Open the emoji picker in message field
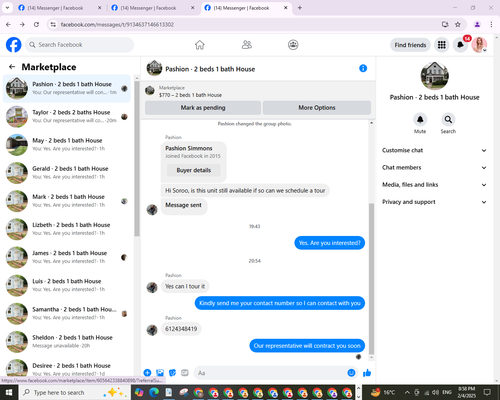This screenshot has width=500, height=400. [351, 373]
